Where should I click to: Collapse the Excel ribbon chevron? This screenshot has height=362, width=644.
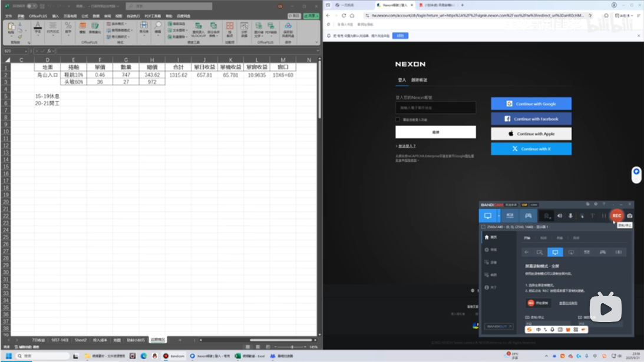click(x=316, y=42)
